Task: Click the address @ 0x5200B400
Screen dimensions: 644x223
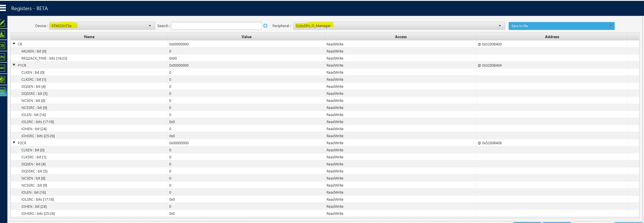Action: tap(490, 44)
